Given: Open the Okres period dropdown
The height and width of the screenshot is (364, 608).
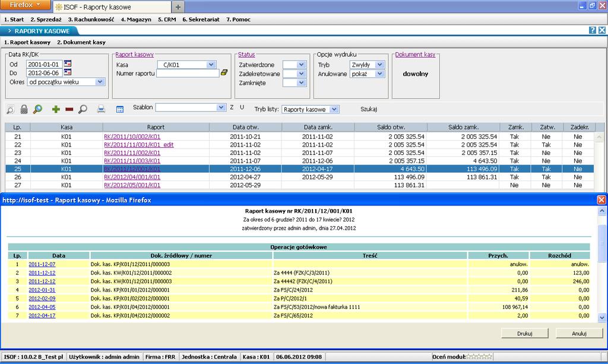Looking at the screenshot, I should point(100,82).
